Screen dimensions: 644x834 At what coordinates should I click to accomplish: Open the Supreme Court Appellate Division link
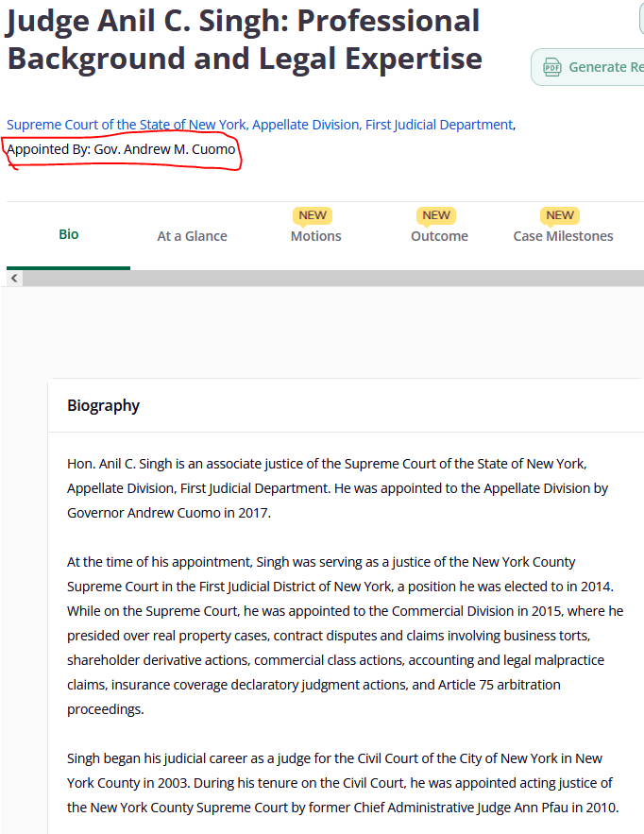click(260, 125)
